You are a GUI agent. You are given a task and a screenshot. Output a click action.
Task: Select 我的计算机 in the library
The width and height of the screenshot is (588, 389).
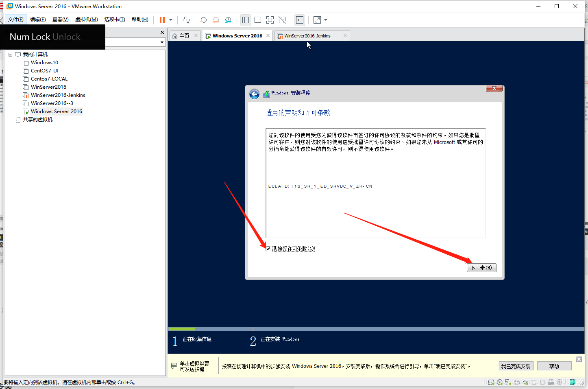35,55
